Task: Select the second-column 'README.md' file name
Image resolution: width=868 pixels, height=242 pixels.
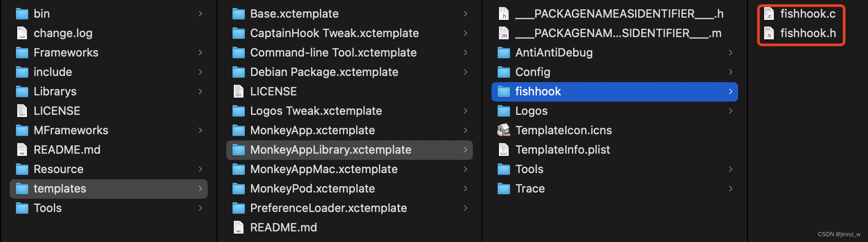Action: tap(284, 227)
